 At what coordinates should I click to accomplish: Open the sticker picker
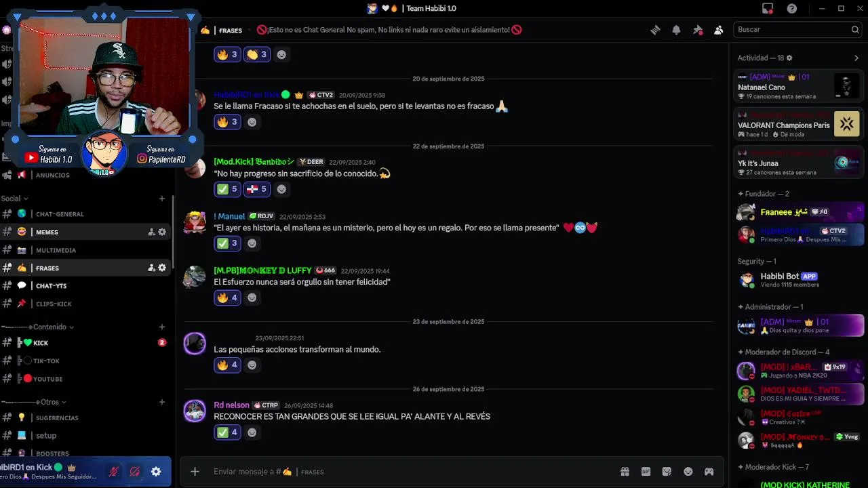coord(667,472)
